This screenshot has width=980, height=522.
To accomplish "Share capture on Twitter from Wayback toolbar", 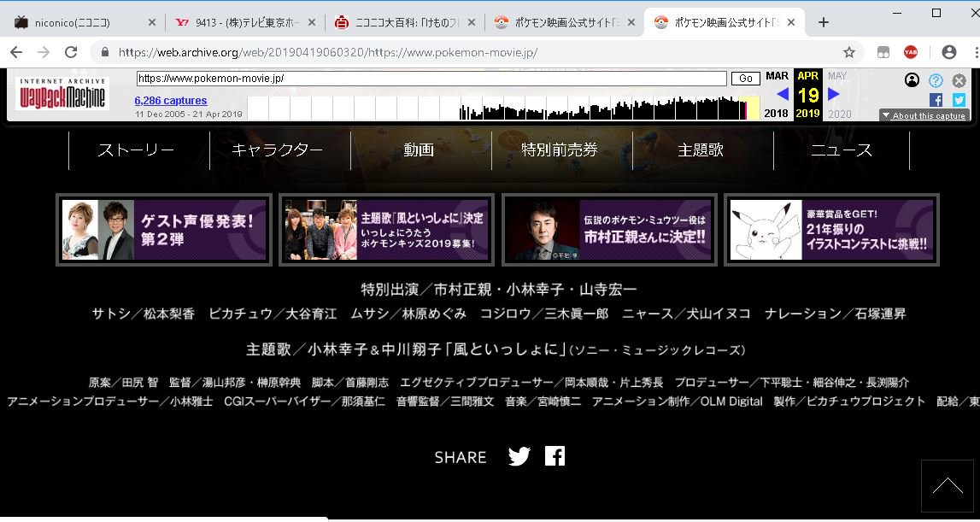I will (x=959, y=100).
